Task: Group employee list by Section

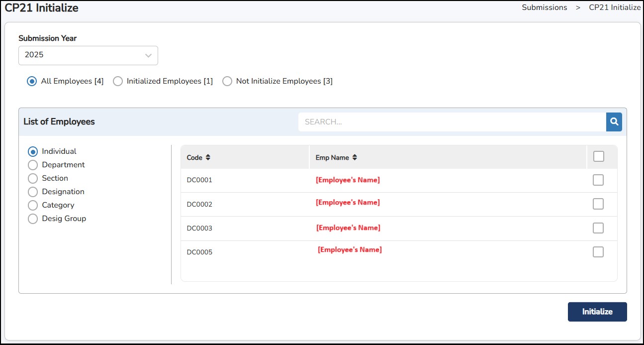Action: pos(33,178)
